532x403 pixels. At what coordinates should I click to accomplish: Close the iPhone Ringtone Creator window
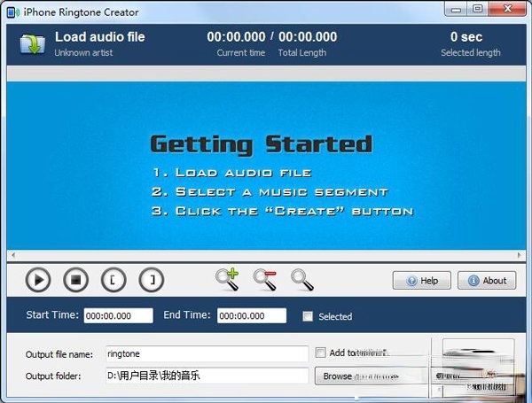tap(507, 9)
